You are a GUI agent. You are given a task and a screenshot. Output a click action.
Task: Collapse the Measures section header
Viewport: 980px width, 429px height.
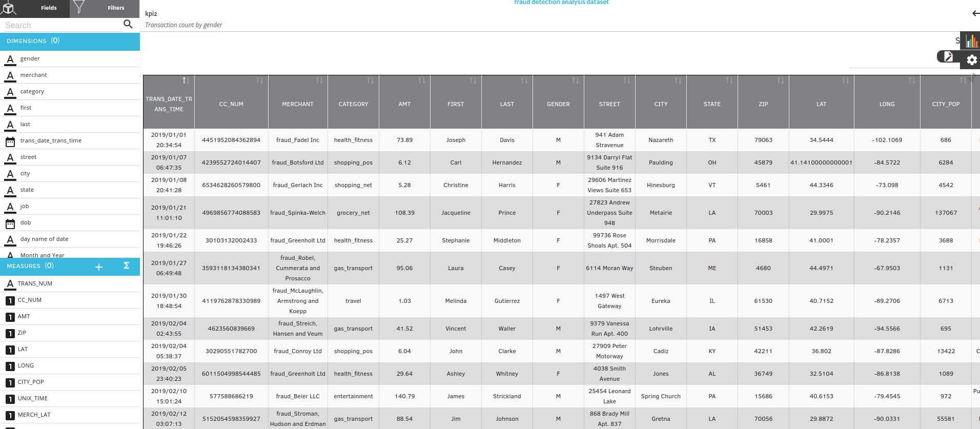click(31, 266)
